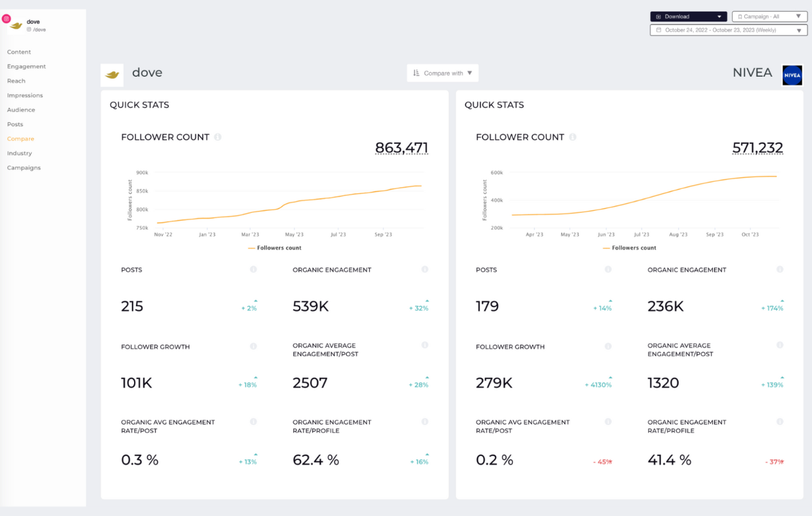Click the - 45% change indicator
Image resolution: width=812 pixels, height=516 pixels.
click(603, 462)
